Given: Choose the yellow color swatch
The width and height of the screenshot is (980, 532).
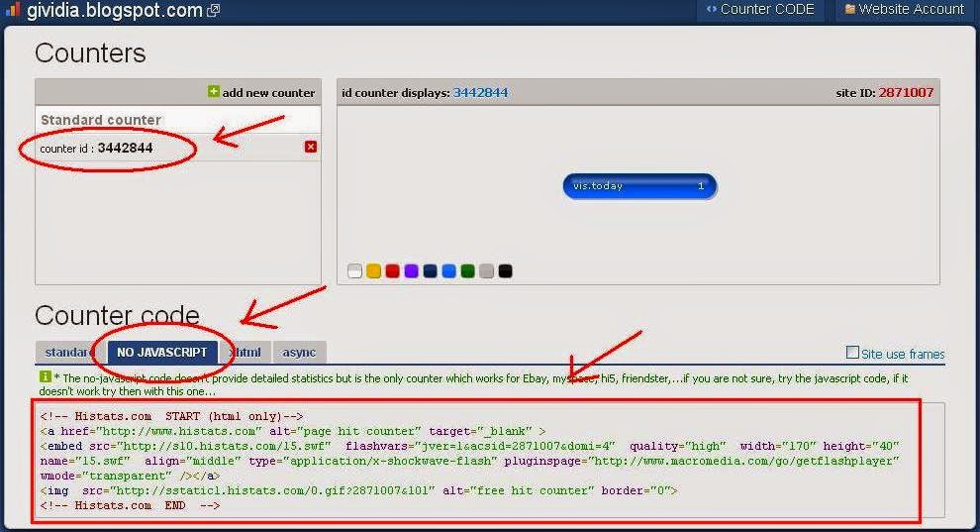Looking at the screenshot, I should (373, 270).
